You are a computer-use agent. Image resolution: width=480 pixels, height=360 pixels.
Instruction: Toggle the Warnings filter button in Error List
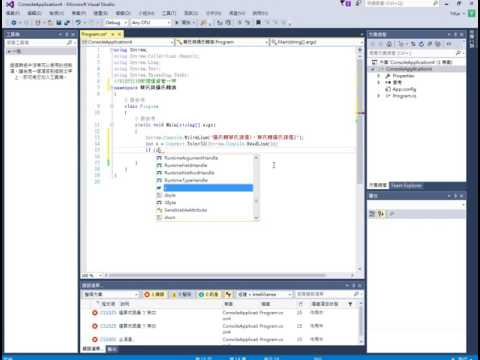tap(182, 294)
